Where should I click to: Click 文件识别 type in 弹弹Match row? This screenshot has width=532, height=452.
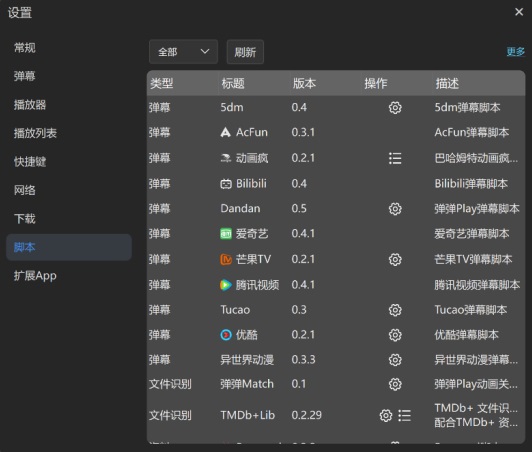170,384
